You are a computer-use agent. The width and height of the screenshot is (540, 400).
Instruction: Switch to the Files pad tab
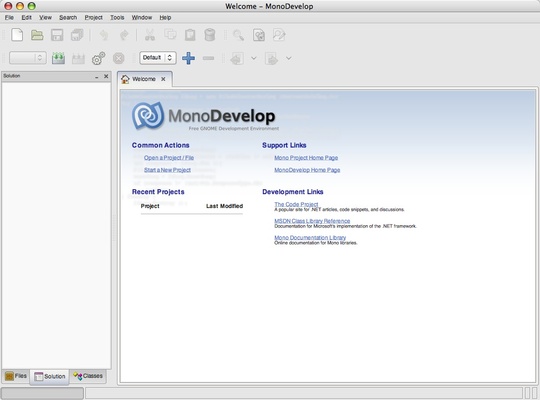pos(16,376)
